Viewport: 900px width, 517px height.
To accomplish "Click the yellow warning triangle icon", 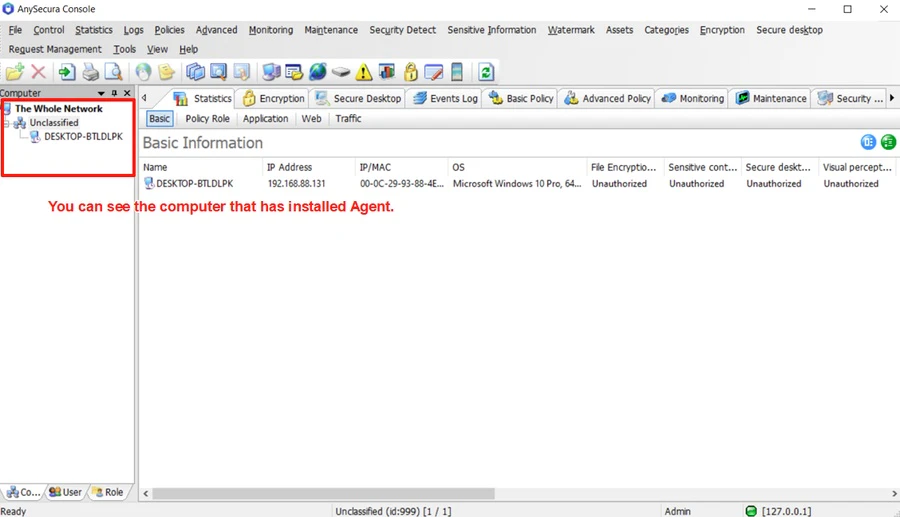I will tap(364, 72).
